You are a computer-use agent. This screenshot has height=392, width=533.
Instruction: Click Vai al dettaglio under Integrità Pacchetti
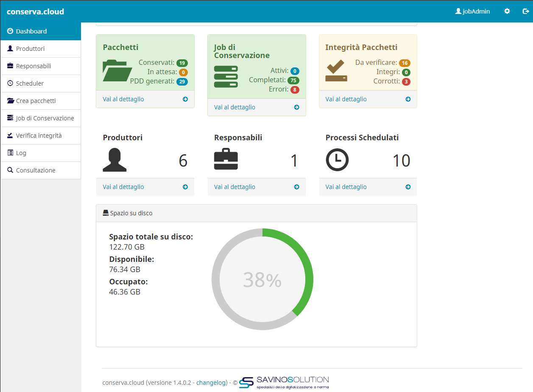(346, 99)
